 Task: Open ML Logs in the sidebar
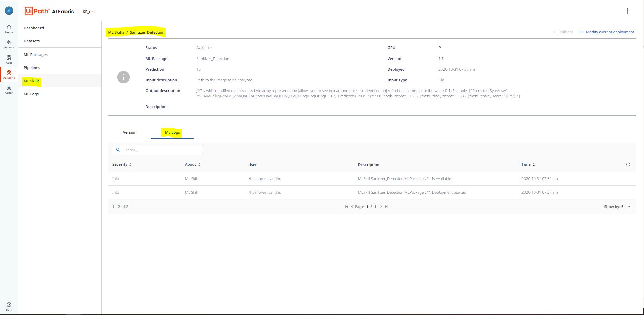60,94
